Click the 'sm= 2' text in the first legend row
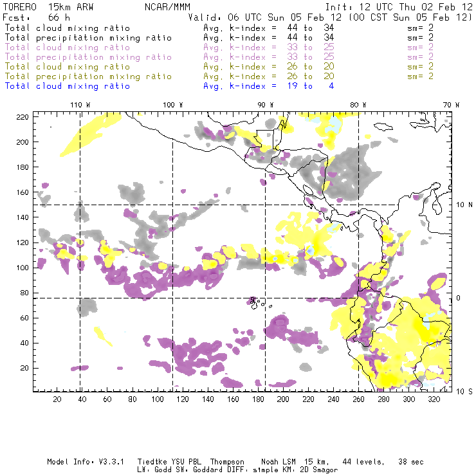This screenshot has height=476, width=476. (421, 28)
